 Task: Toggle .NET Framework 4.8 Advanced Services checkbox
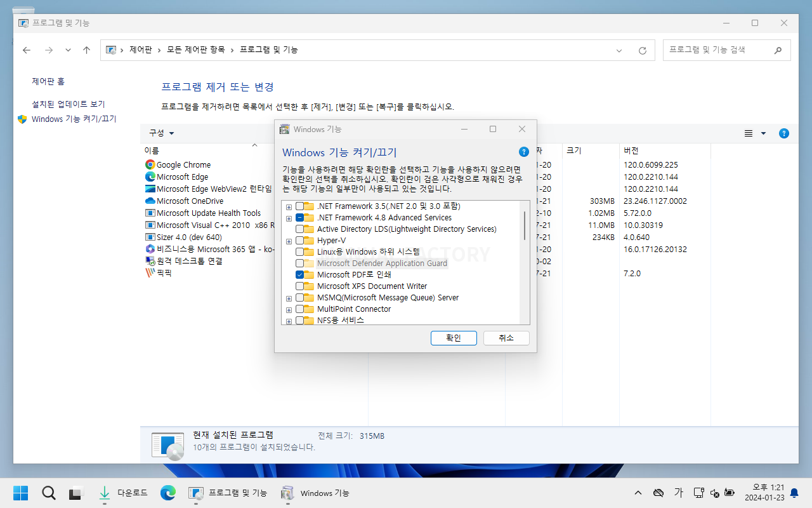point(299,218)
